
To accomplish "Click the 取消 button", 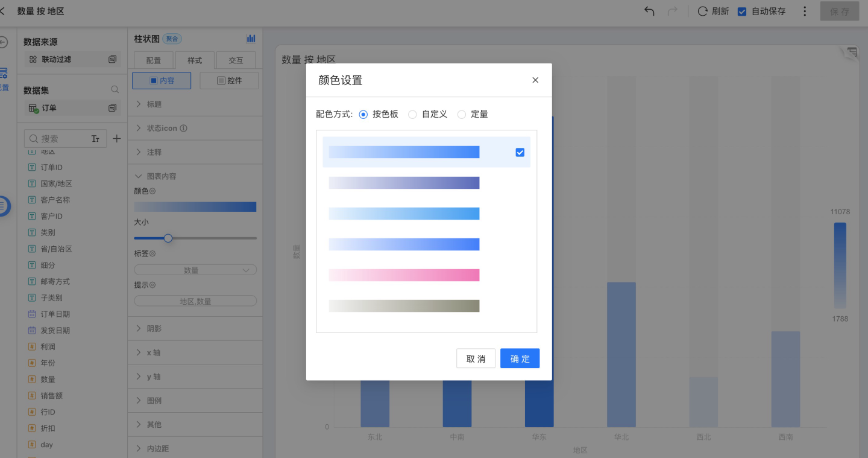I will [x=476, y=358].
